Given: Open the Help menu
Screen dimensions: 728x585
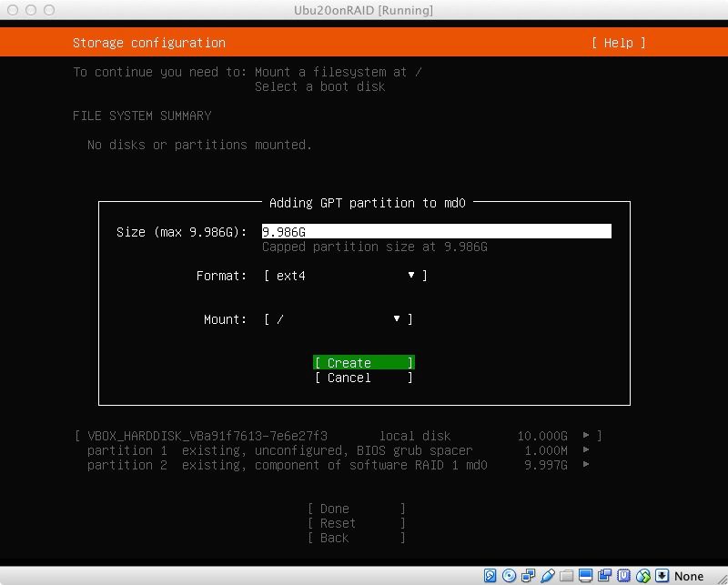Looking at the screenshot, I should (618, 43).
